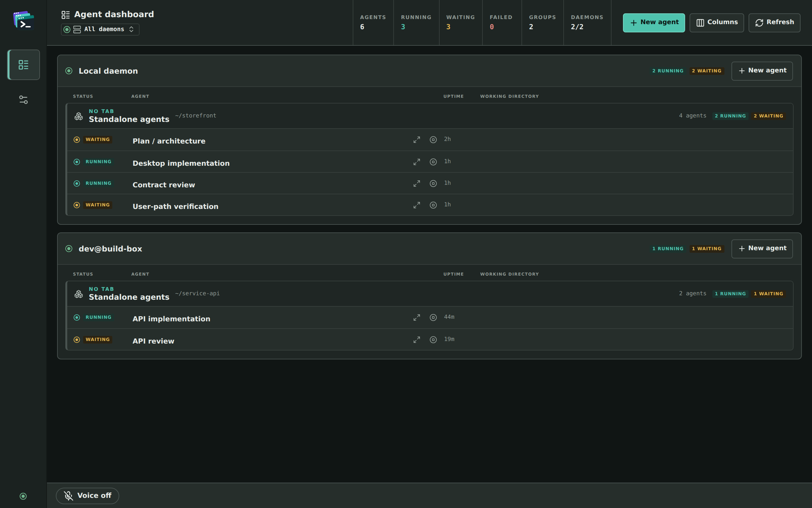
Task: Select the Desktop implementation agent name
Action: [181, 163]
